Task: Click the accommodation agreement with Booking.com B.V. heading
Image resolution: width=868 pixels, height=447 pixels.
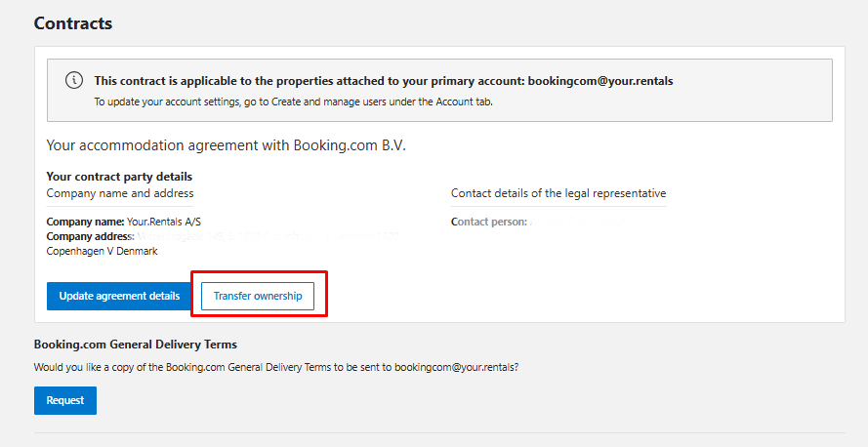Action: [226, 145]
